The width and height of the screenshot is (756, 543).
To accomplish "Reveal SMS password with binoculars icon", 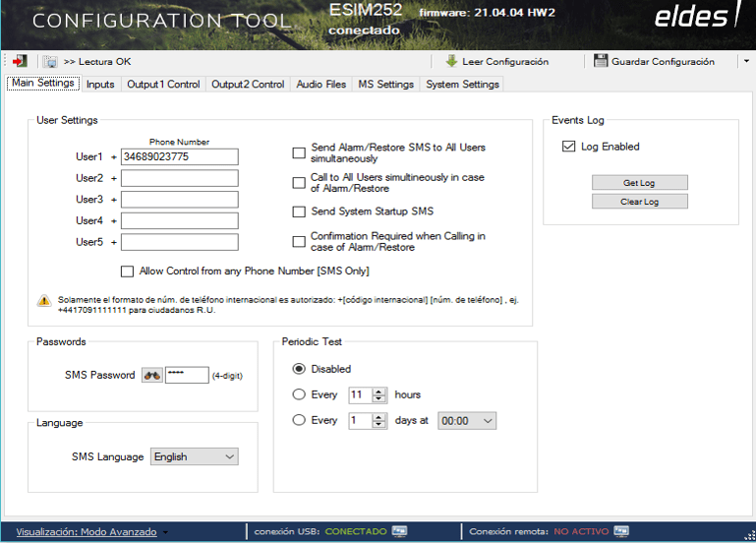I will tap(151, 375).
